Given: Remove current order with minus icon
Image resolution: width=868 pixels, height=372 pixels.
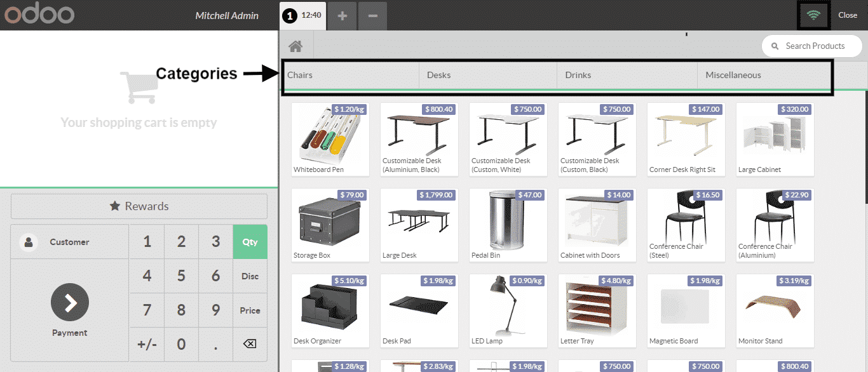Looking at the screenshot, I should pos(372,16).
